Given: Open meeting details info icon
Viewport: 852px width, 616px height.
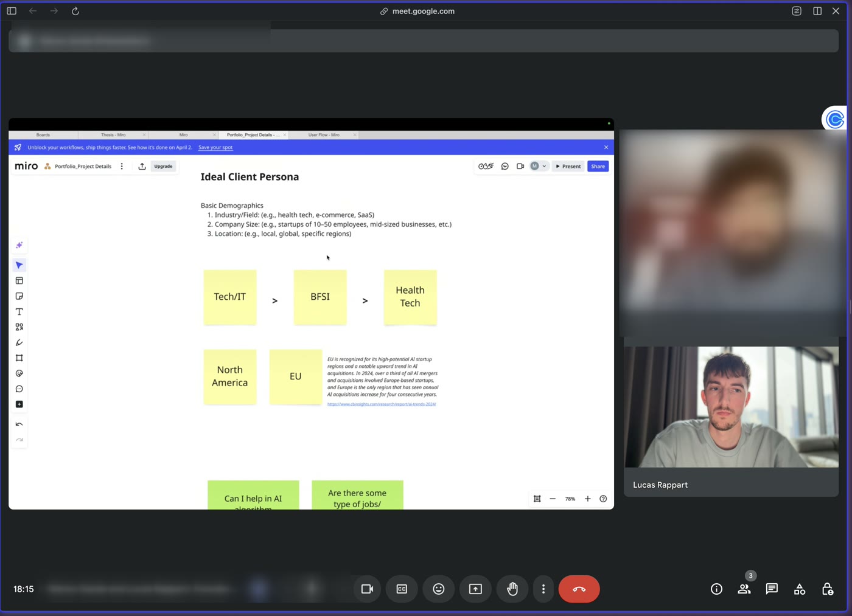Looking at the screenshot, I should 716,589.
